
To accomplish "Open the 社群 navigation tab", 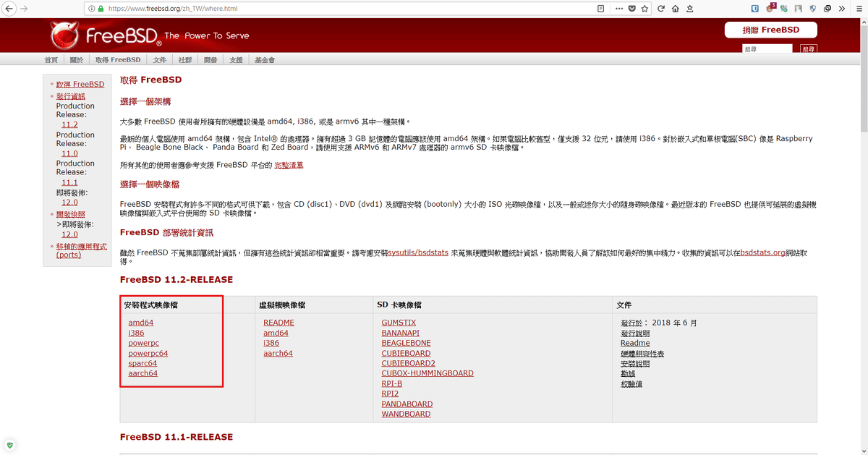I will 185,60.
